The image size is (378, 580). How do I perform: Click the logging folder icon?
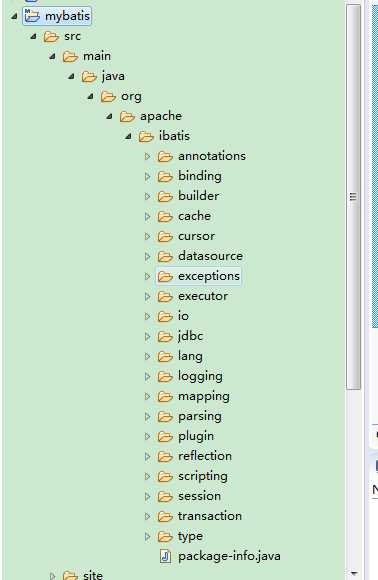click(x=165, y=376)
